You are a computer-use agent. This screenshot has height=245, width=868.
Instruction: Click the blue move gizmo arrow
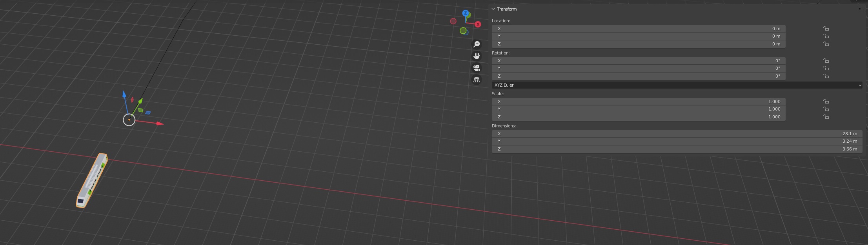[124, 94]
